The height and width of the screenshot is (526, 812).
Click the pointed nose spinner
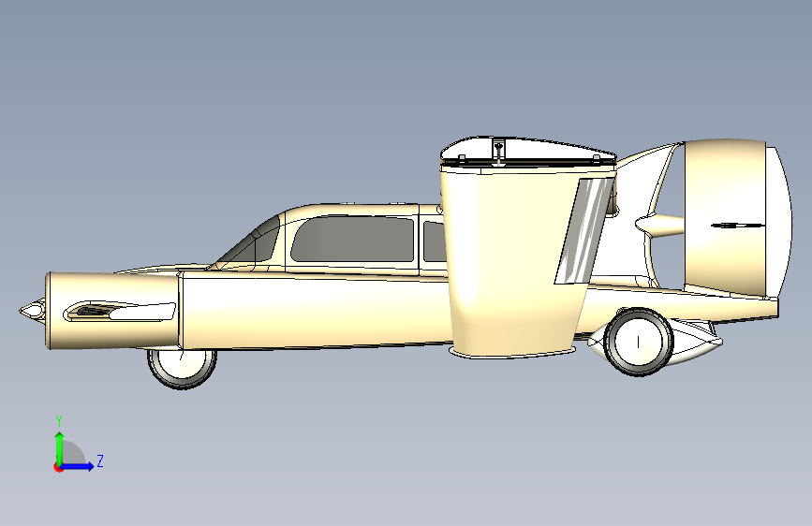(33, 311)
